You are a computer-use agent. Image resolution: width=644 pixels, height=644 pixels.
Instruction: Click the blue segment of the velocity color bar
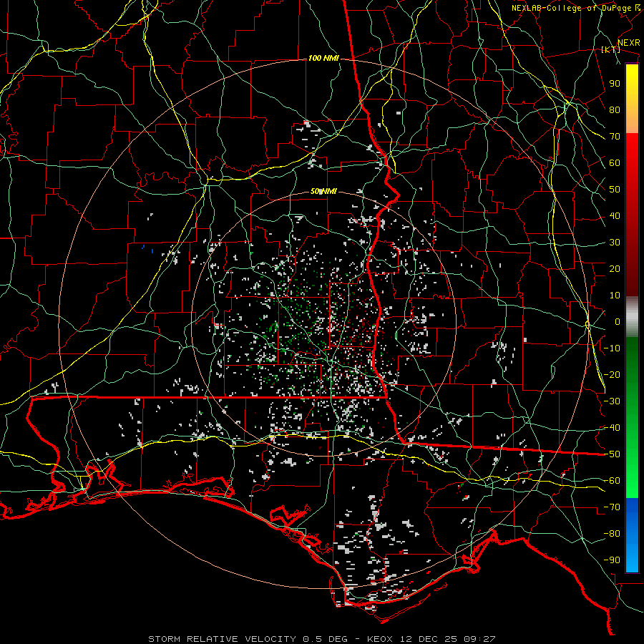pyautogui.click(x=632, y=535)
